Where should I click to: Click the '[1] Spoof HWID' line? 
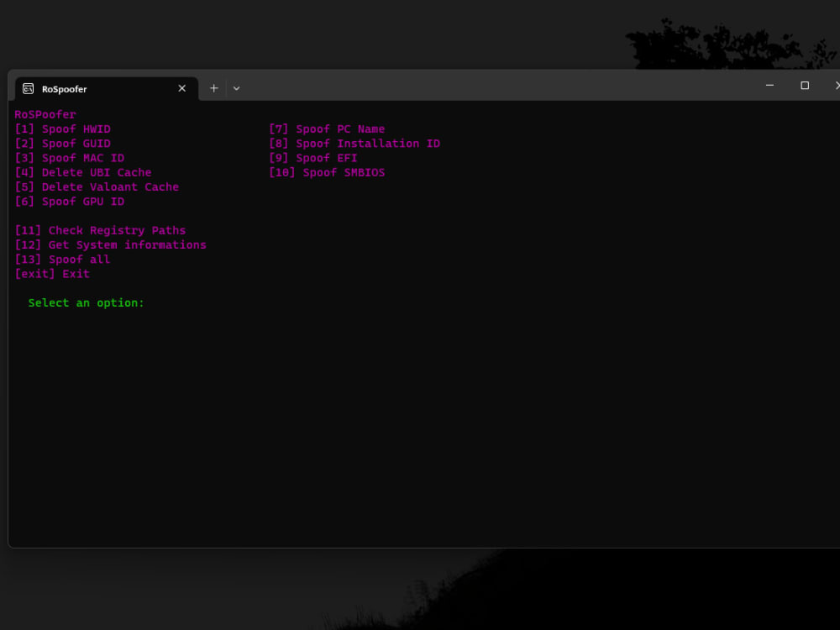[63, 129]
